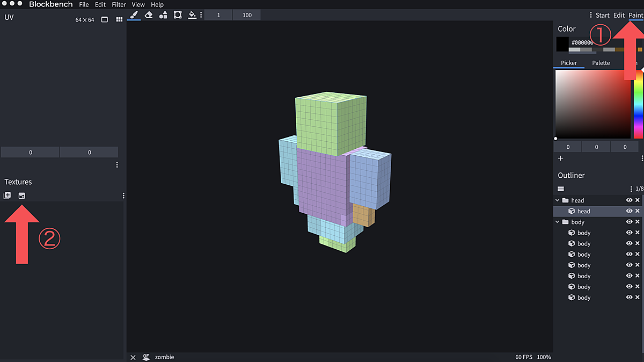The width and height of the screenshot is (644, 362).
Task: Toggle the UV grid icon
Action: pos(119,19)
